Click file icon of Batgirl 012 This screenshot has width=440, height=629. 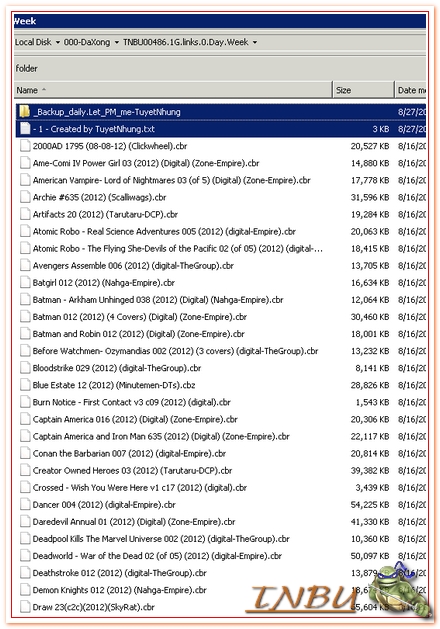pyautogui.click(x=25, y=282)
